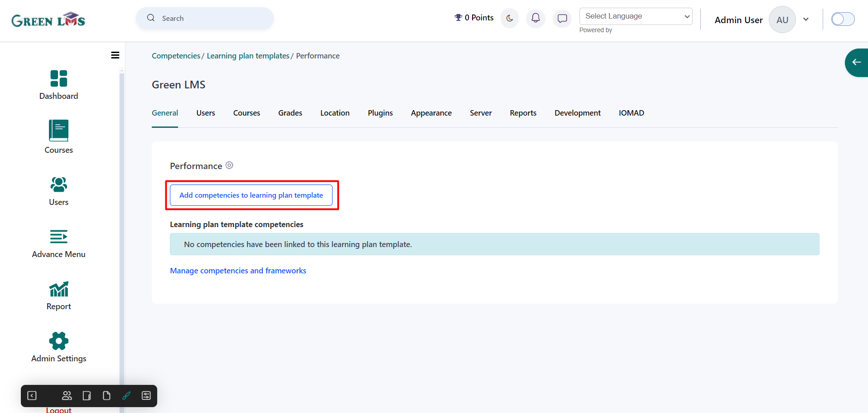This screenshot has height=413, width=868.
Task: Collapse sidebar with the hamburger icon
Action: coord(115,55)
